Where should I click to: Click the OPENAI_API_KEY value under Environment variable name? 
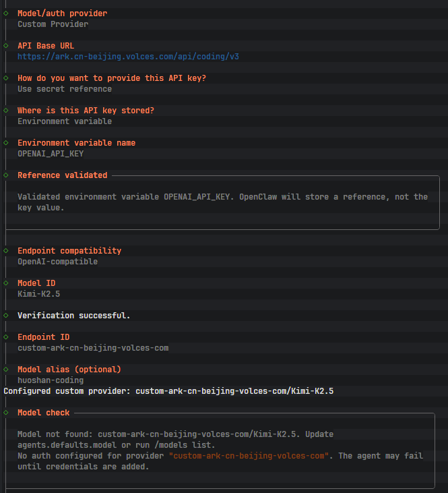51,154
